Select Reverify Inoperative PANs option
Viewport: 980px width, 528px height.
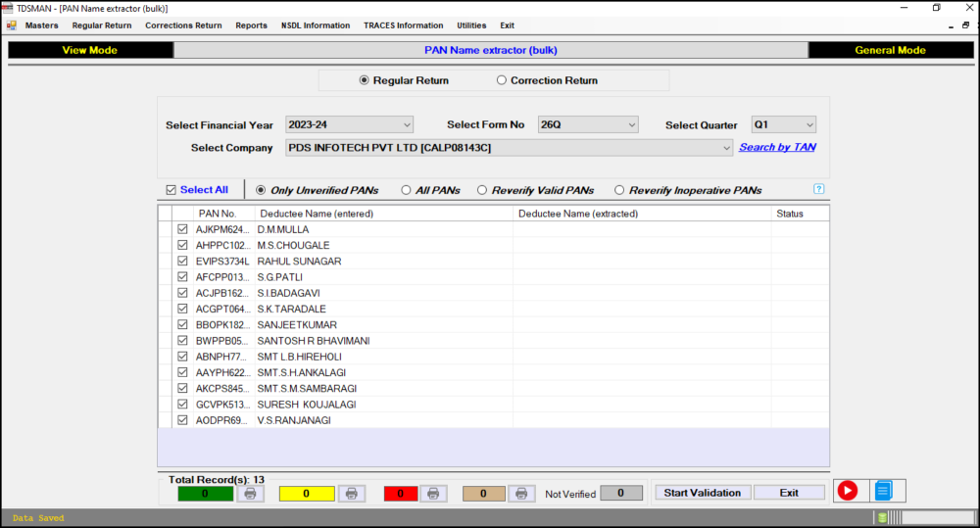coord(619,190)
